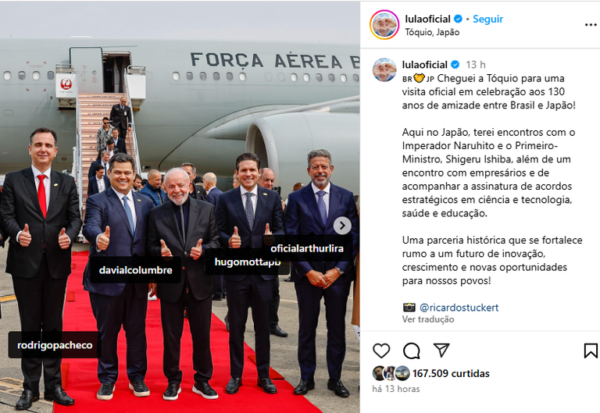This screenshot has width=600, height=413.
Task: Click the liker avatars beside curtidas
Action: point(391,373)
